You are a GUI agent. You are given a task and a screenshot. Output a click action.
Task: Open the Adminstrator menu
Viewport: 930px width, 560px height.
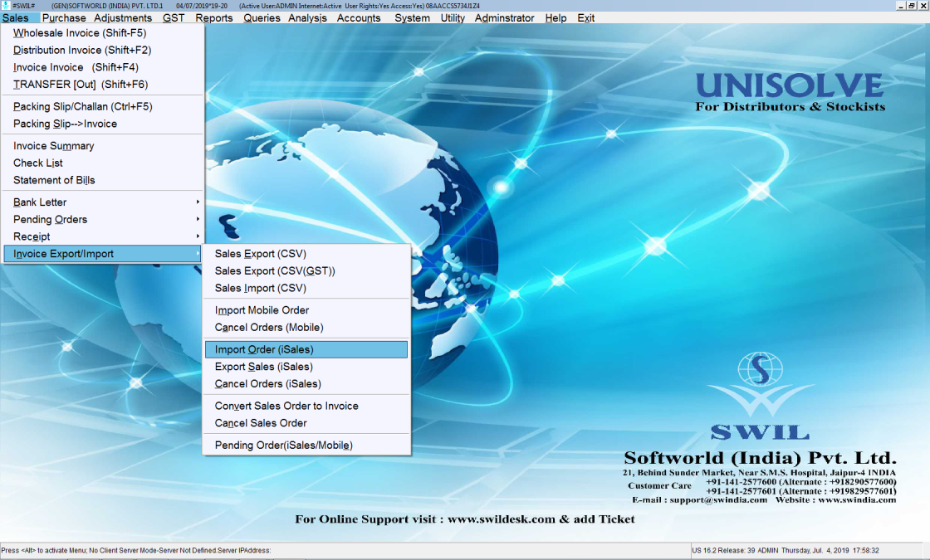[x=504, y=17]
